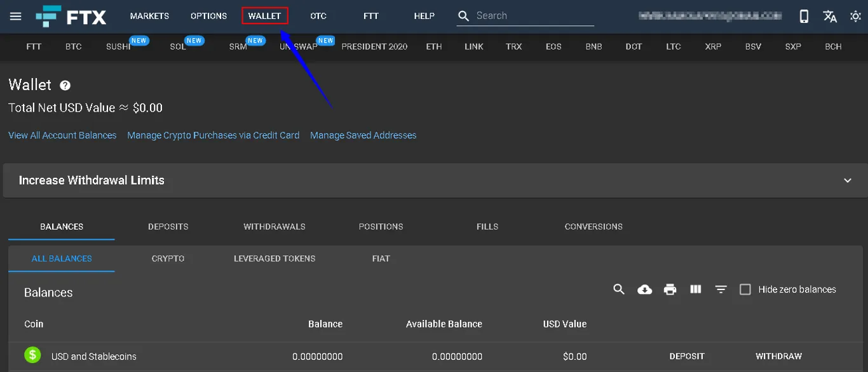Image resolution: width=868 pixels, height=372 pixels.
Task: Sort by the Coin column header
Action: [x=34, y=324]
